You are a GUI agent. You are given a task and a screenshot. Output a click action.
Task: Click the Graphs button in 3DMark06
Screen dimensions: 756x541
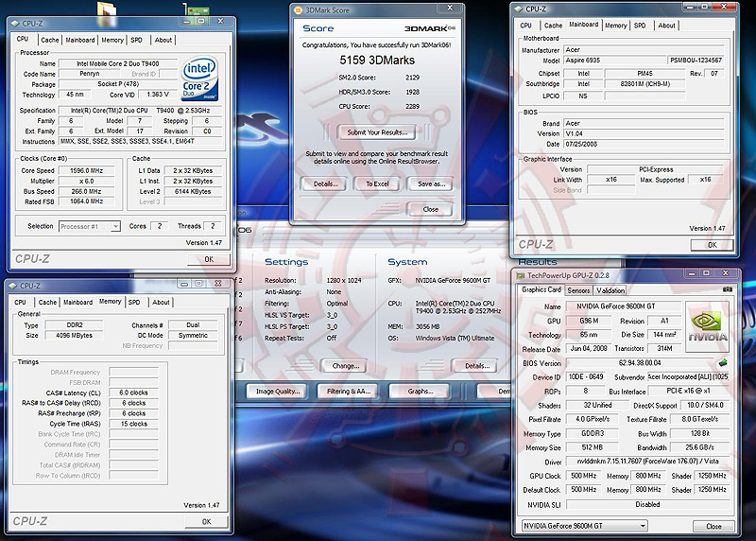(x=420, y=392)
